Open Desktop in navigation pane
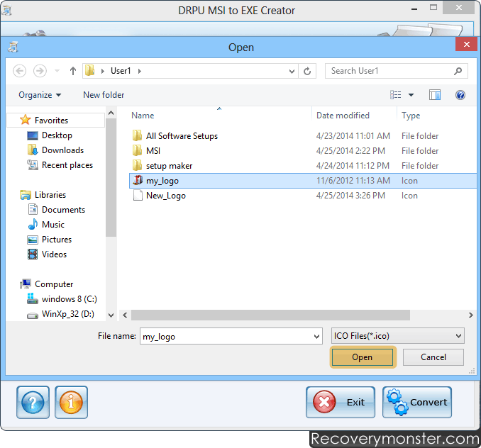Screen dimensions: 481x448 [57, 135]
